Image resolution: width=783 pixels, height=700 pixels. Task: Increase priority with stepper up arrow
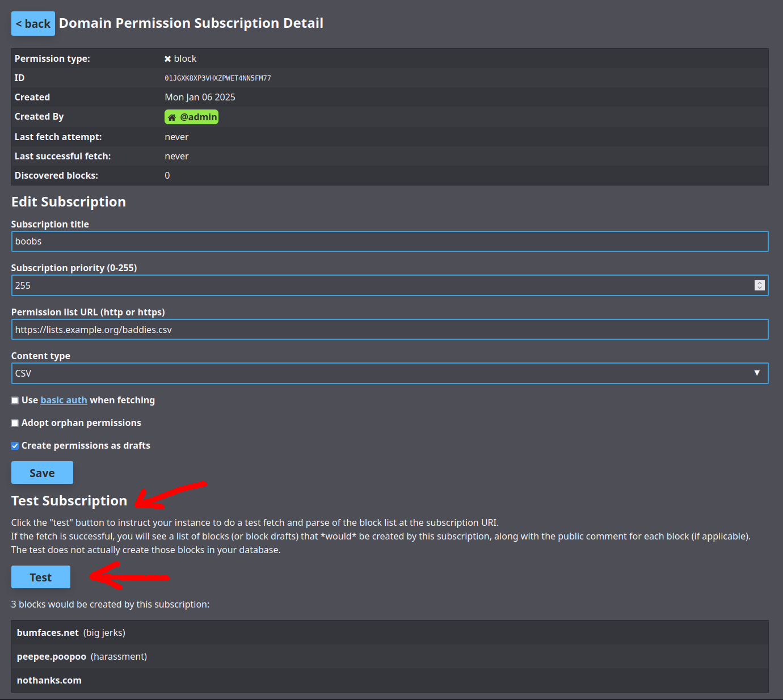pyautogui.click(x=760, y=283)
